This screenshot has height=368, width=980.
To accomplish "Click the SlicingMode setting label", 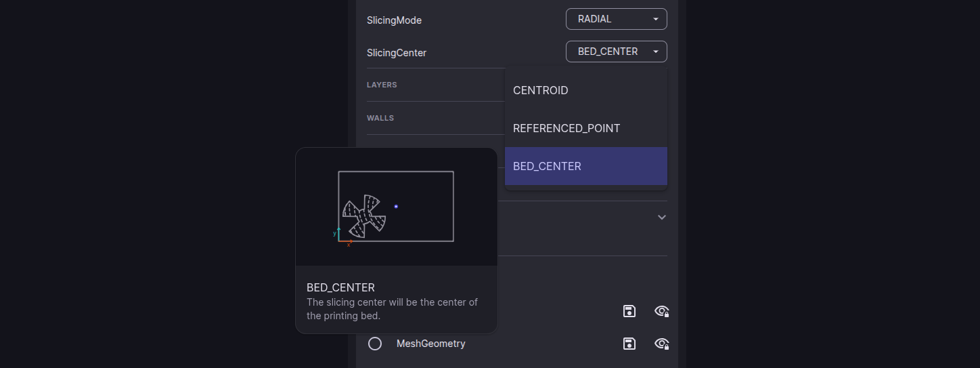I will click(x=394, y=20).
